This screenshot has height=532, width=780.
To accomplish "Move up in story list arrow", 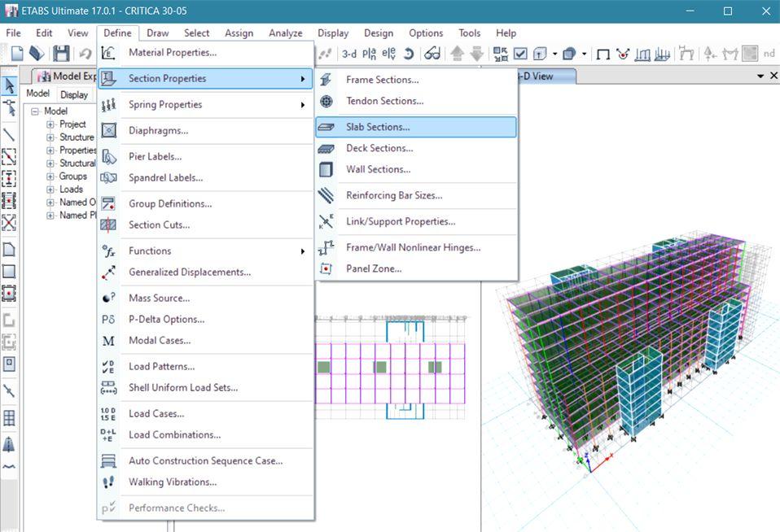I will coord(457,54).
